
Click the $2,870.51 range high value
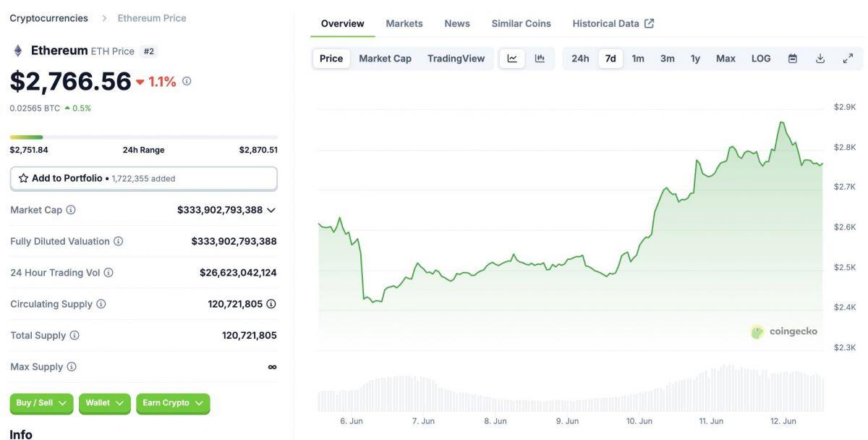click(258, 150)
